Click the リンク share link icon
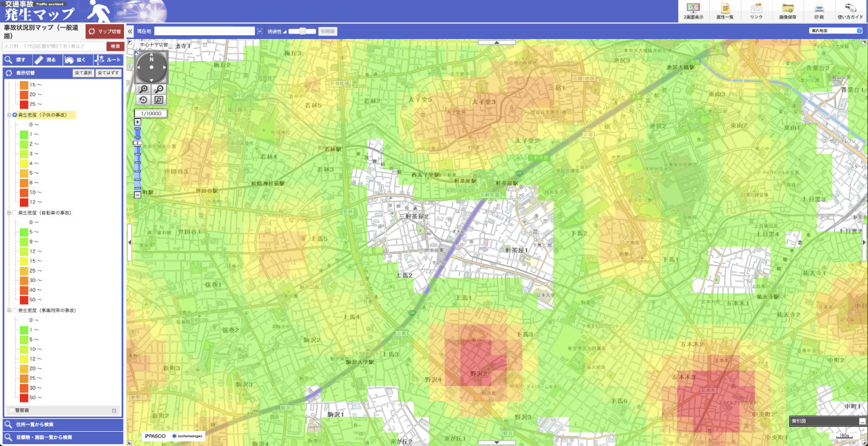The width and height of the screenshot is (868, 446). point(756,11)
